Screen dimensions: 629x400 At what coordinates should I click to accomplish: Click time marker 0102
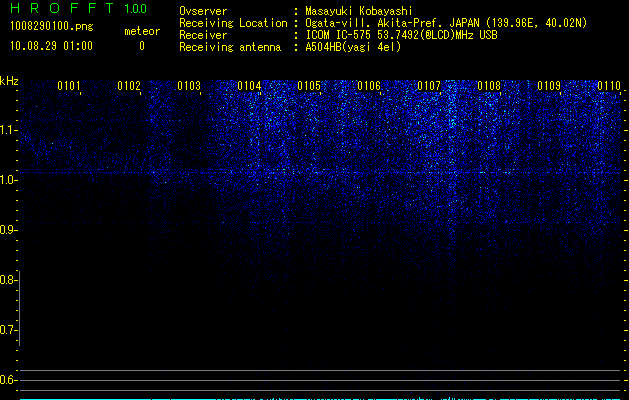129,86
